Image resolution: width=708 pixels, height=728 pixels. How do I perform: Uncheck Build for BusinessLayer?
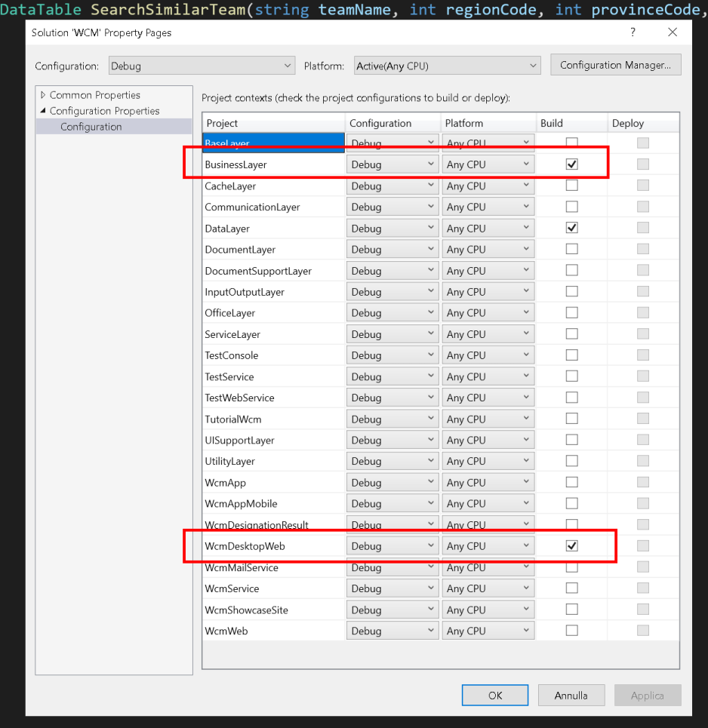(572, 164)
